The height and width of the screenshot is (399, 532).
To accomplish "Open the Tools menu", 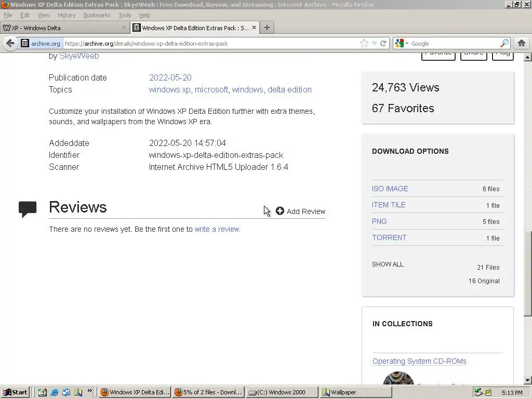I will click(125, 15).
